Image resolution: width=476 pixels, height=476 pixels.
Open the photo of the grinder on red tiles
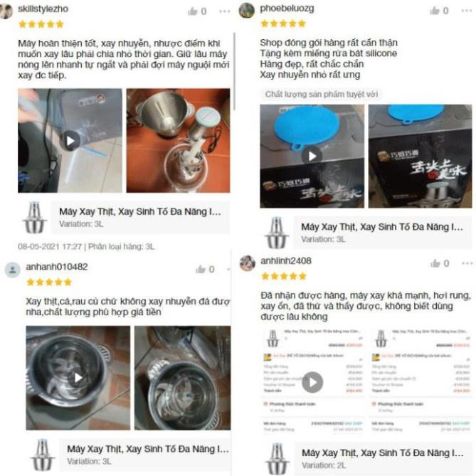[178, 141]
